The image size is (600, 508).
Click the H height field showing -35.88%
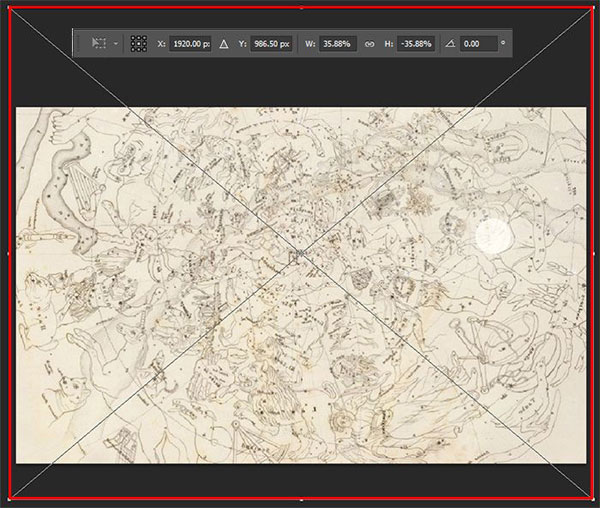click(x=416, y=44)
